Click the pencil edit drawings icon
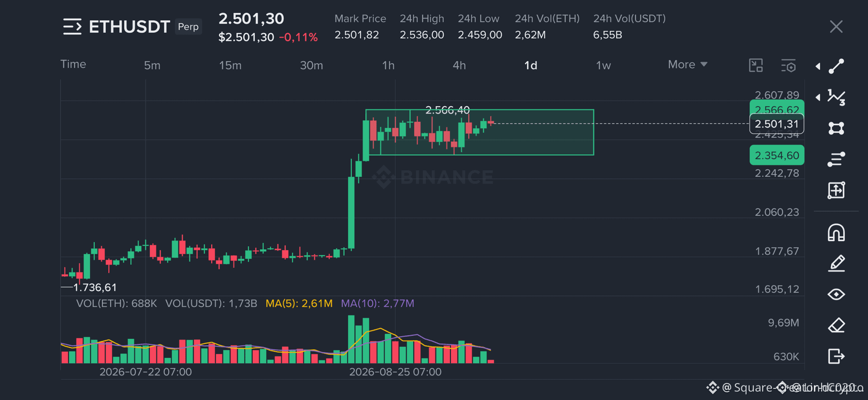Screen dimensions: 868x400 click(837, 263)
